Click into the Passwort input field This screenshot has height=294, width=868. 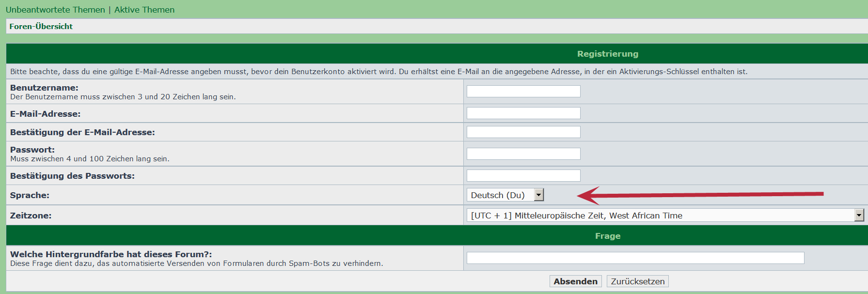[523, 154]
